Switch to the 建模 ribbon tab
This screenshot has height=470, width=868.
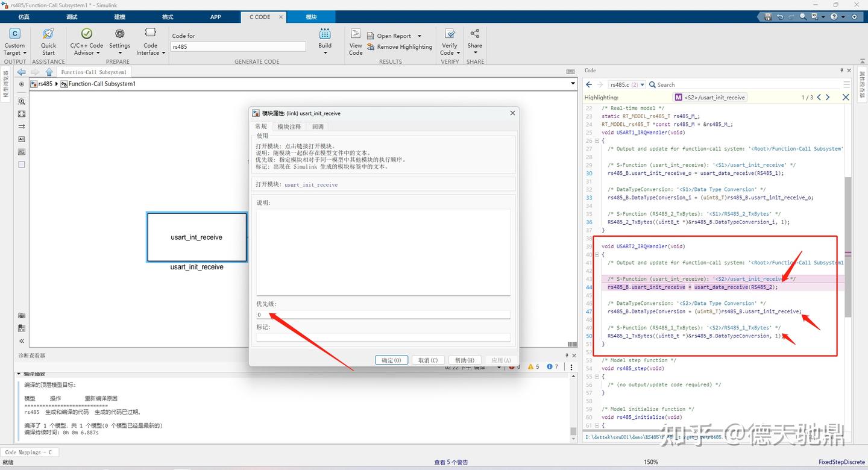[120, 17]
